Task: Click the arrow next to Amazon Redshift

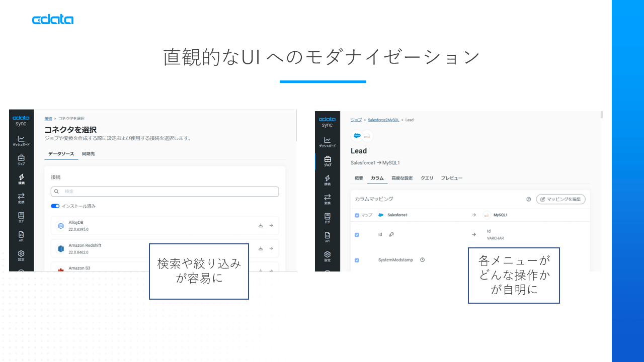Action: click(272, 248)
